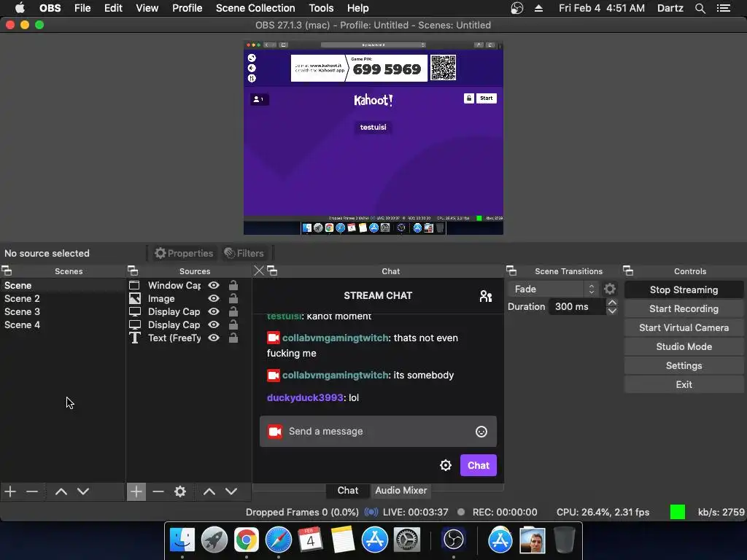Click the Send a message field
The width and height of the screenshot is (747, 560).
pos(379,432)
